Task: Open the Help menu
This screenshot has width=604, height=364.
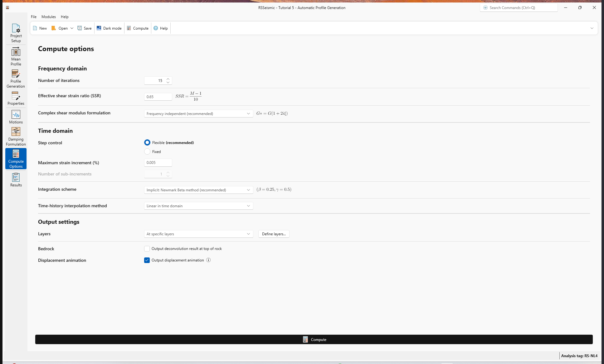Action: [65, 17]
